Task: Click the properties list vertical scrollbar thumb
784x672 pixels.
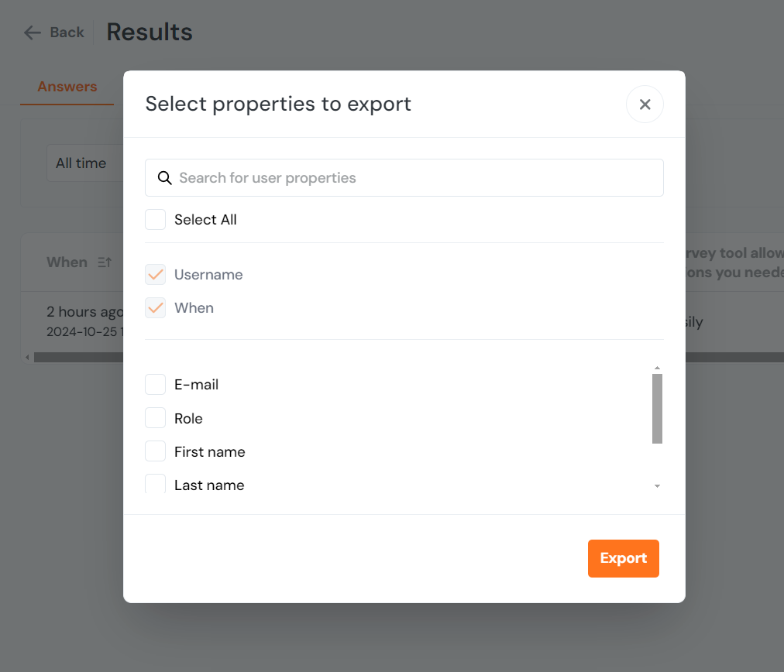Action: pos(657,408)
